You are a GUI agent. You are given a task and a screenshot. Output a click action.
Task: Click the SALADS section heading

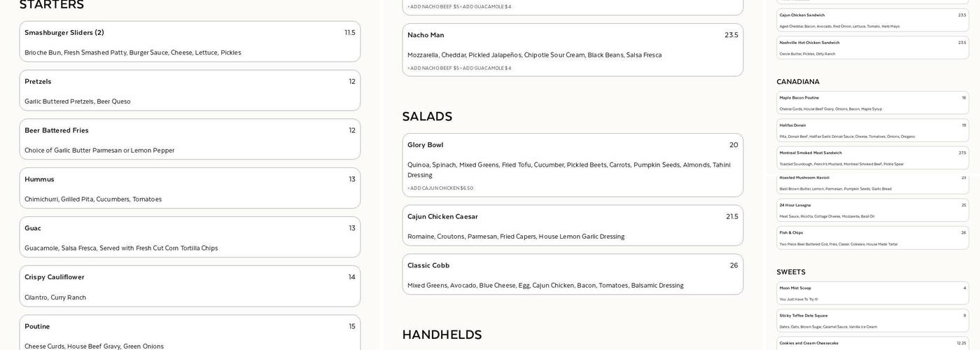[427, 116]
